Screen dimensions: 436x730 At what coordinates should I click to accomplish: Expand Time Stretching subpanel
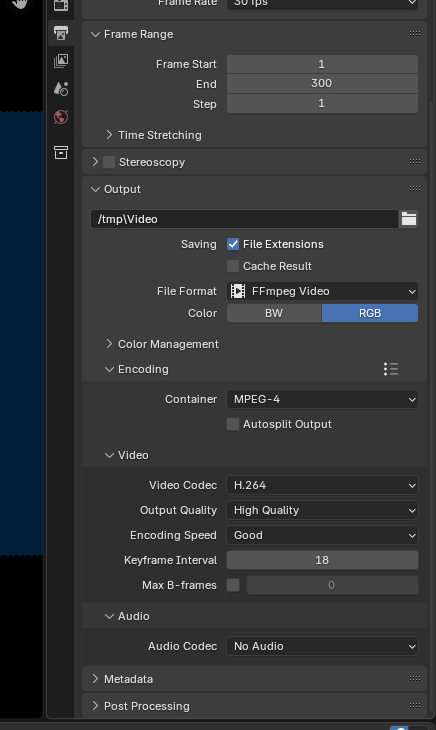[109, 135]
